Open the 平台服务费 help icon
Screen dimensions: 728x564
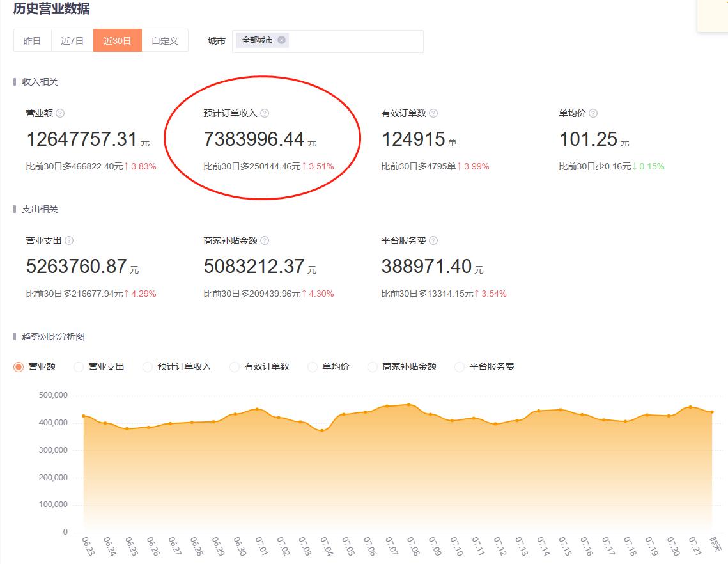pos(433,240)
